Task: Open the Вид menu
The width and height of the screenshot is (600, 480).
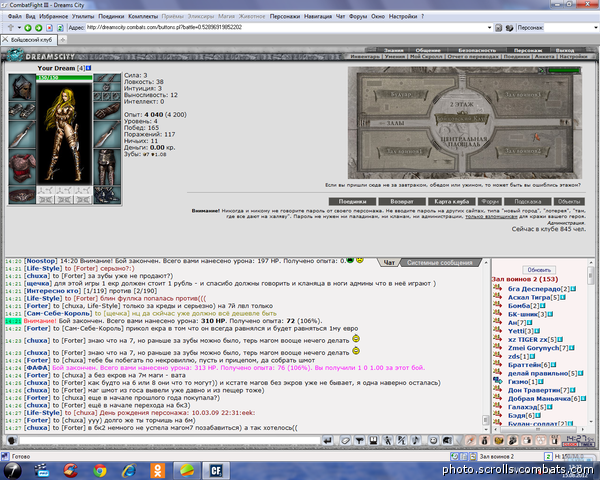Action: click(x=31, y=16)
